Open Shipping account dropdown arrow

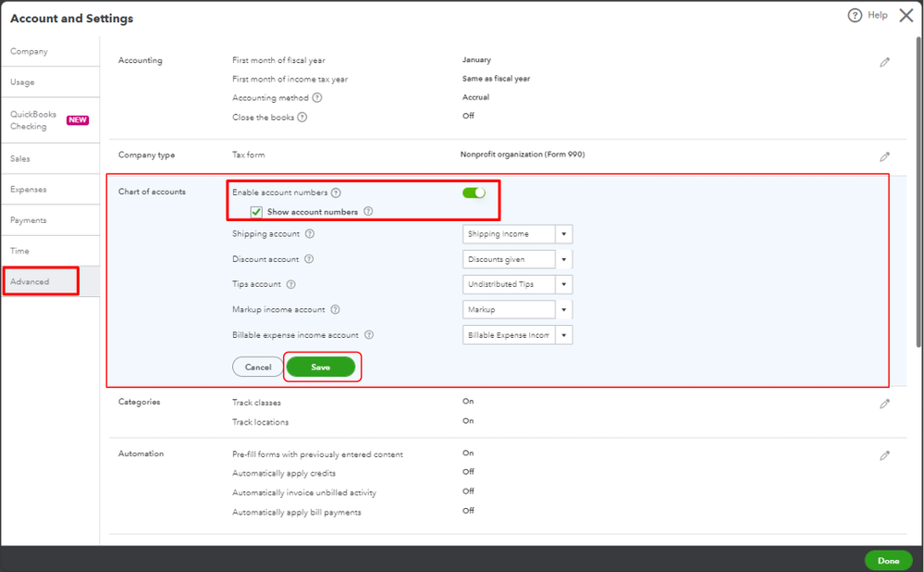(x=564, y=234)
